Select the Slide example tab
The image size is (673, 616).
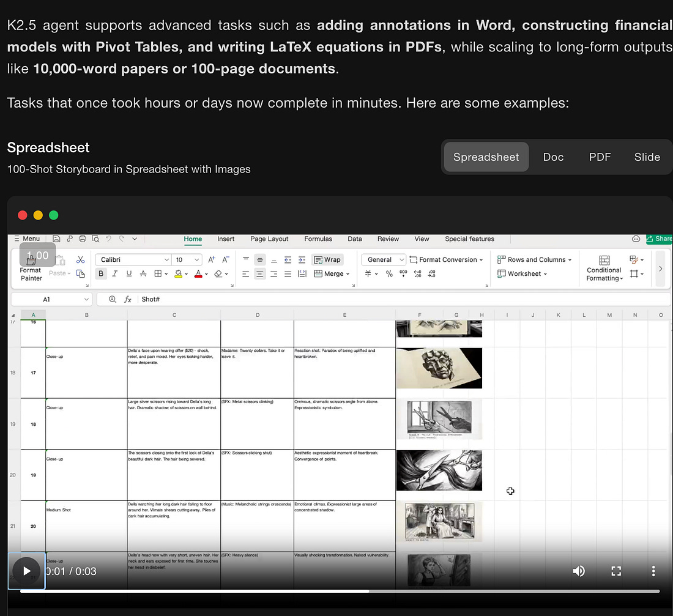coord(647,157)
